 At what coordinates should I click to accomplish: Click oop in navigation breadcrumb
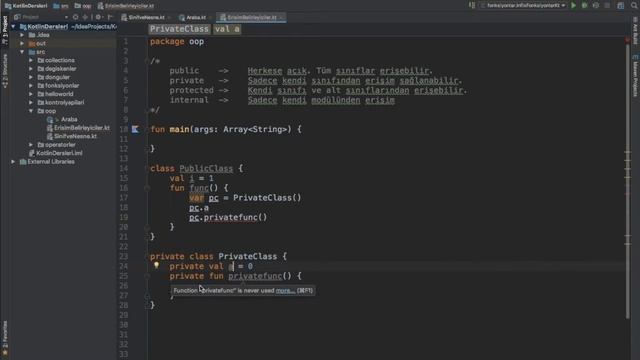click(x=83, y=6)
